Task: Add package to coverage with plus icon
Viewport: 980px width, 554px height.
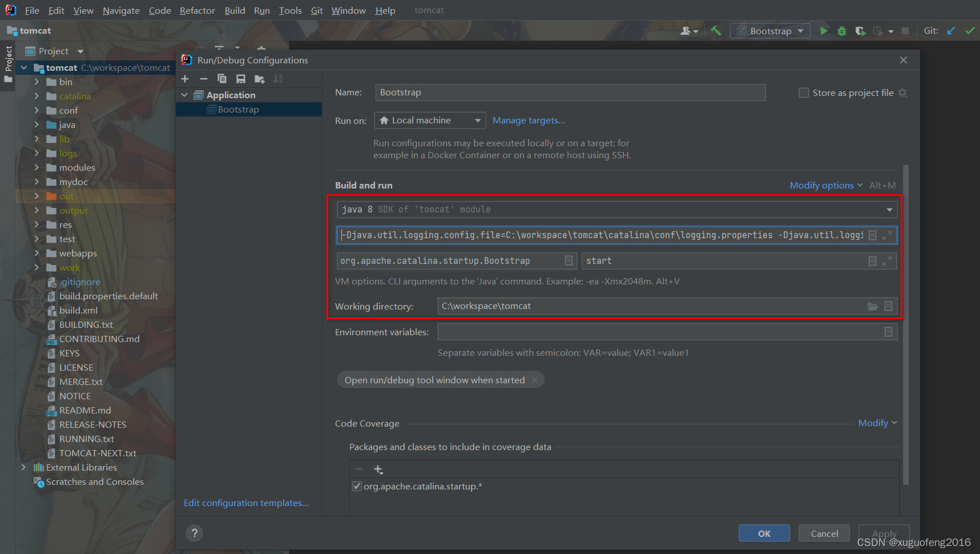Action: 378,469
